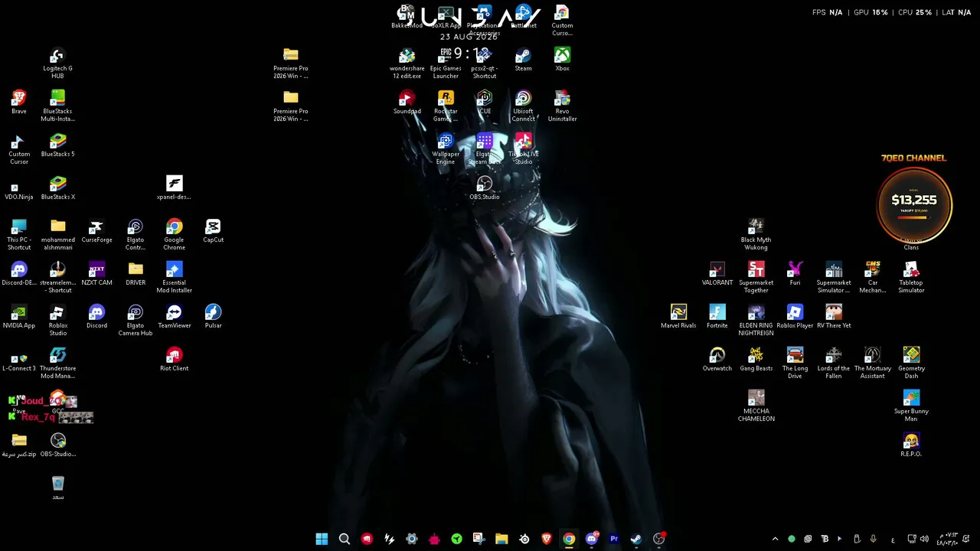Open the Riot Client desktop shortcut
Screen dimensions: 980x551
174,360
